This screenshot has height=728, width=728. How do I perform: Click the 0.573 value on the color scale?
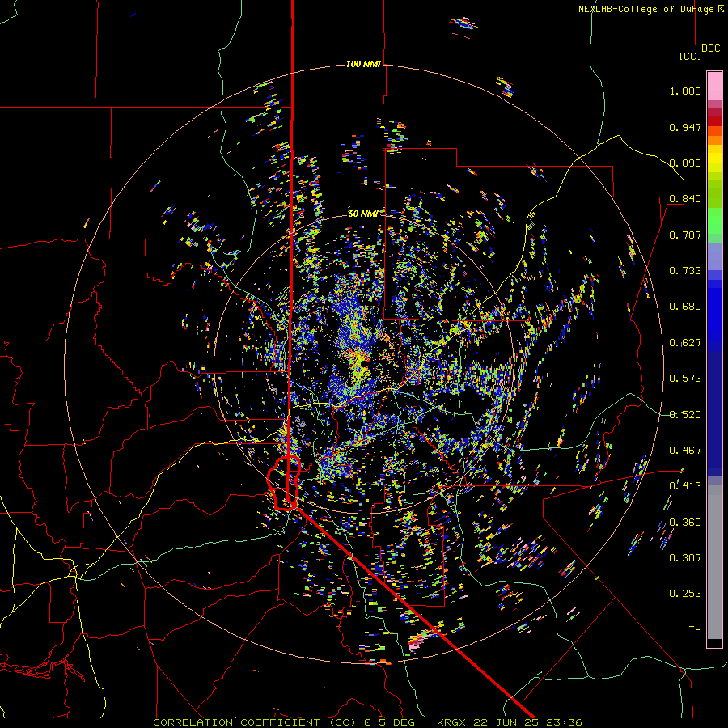coord(685,379)
